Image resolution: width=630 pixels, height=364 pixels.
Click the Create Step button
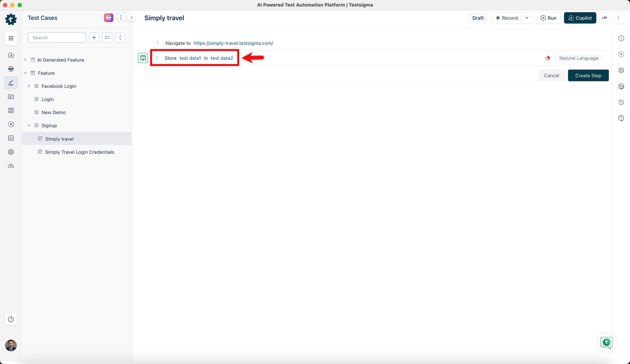[x=588, y=75]
